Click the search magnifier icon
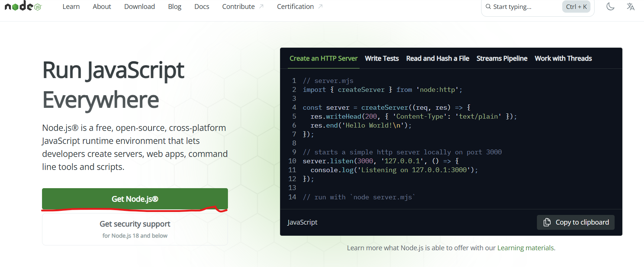 [488, 6]
